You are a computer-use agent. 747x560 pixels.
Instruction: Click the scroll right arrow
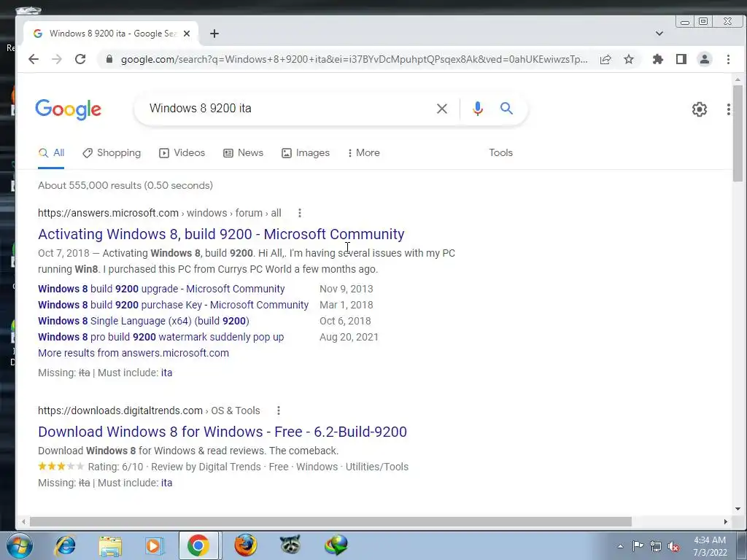(726, 522)
